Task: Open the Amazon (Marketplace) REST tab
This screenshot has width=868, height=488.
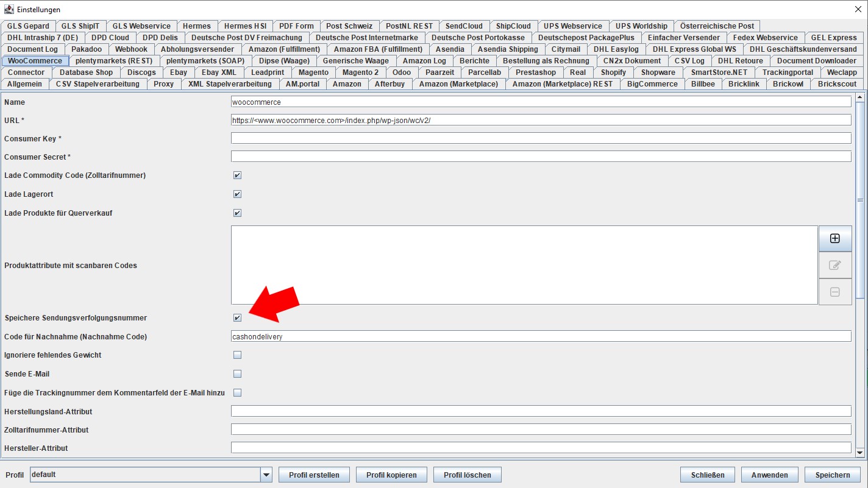Action: 563,84
